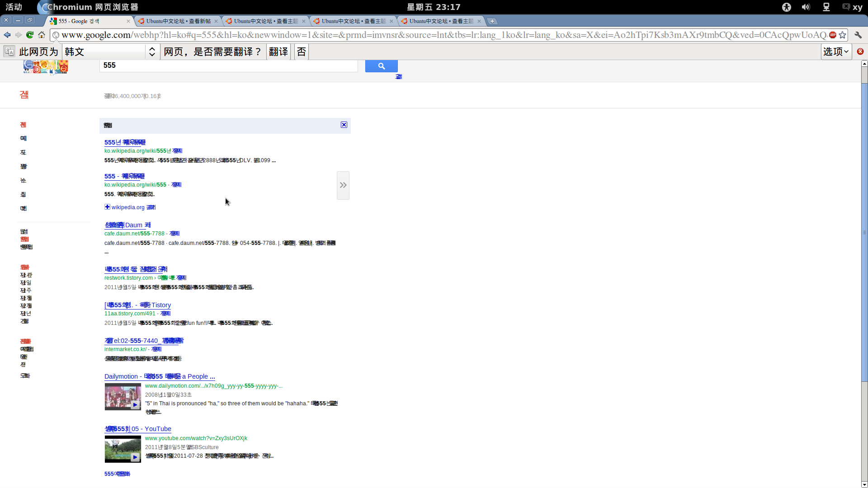
Task: Open the restwork.tistory.com result title
Action: 136,269
